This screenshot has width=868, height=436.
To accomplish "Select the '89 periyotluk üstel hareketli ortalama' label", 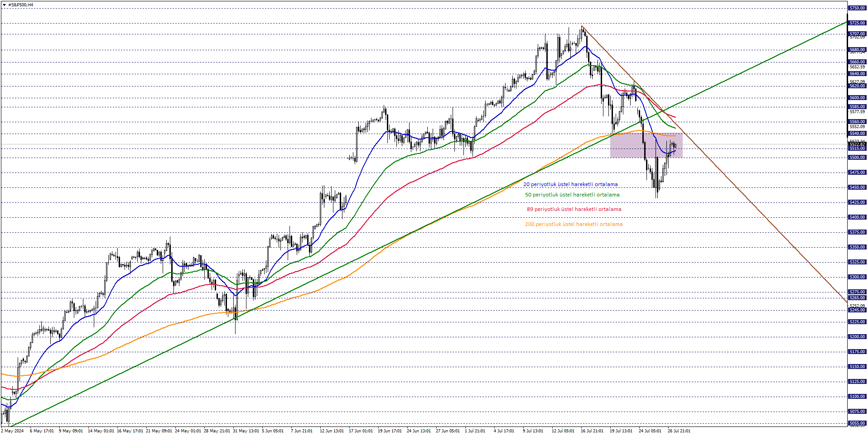I will 574,209.
